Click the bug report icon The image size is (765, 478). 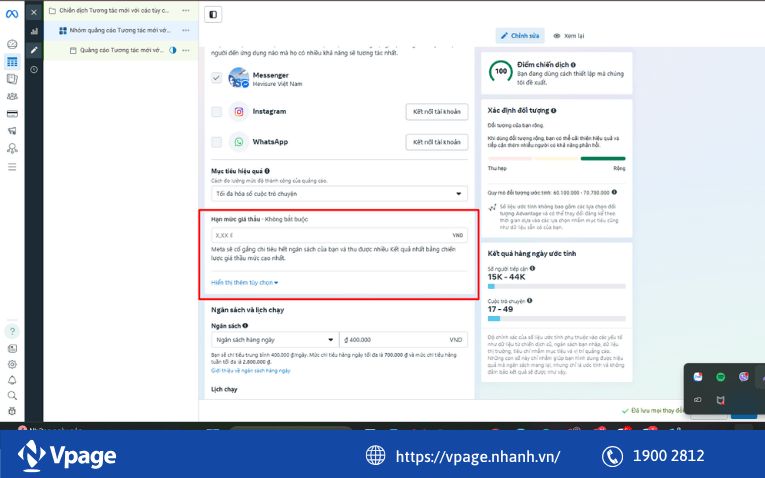tap(12, 411)
